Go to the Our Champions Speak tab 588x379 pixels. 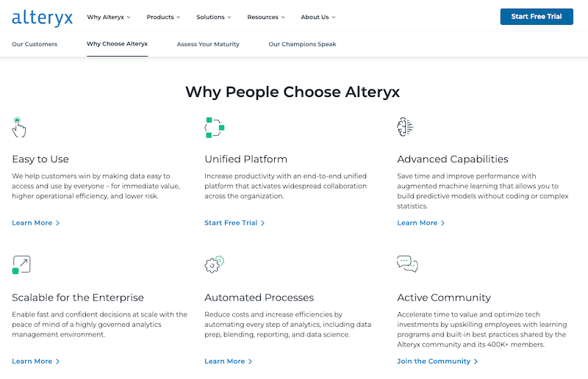pyautogui.click(x=302, y=44)
